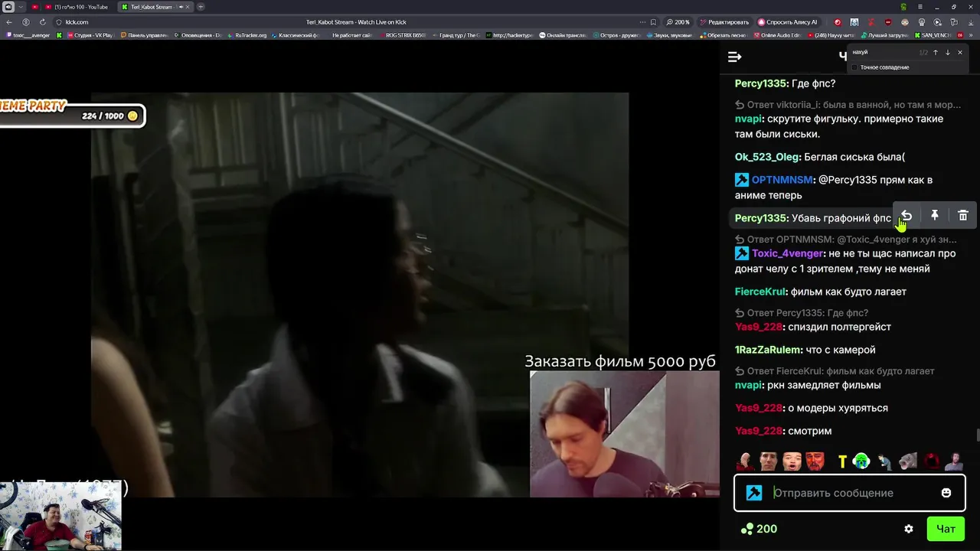
Task: Open the emoji picker in the chat box
Action: point(946,493)
